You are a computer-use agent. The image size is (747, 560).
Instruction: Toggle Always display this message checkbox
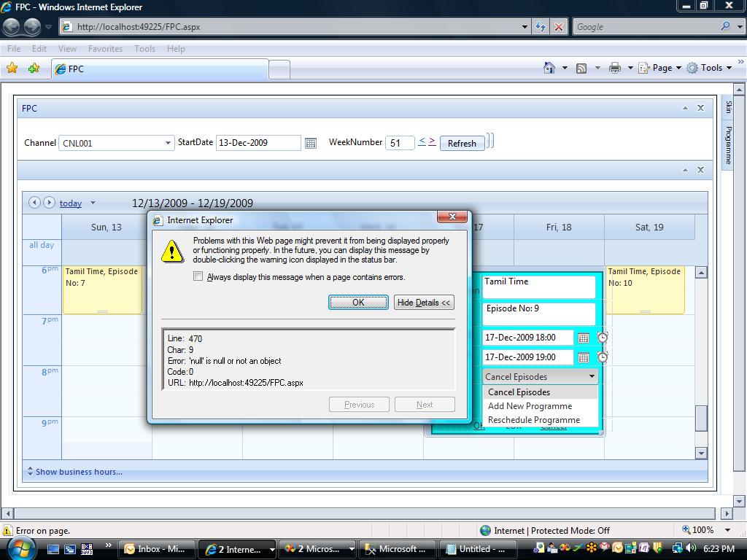[198, 276]
